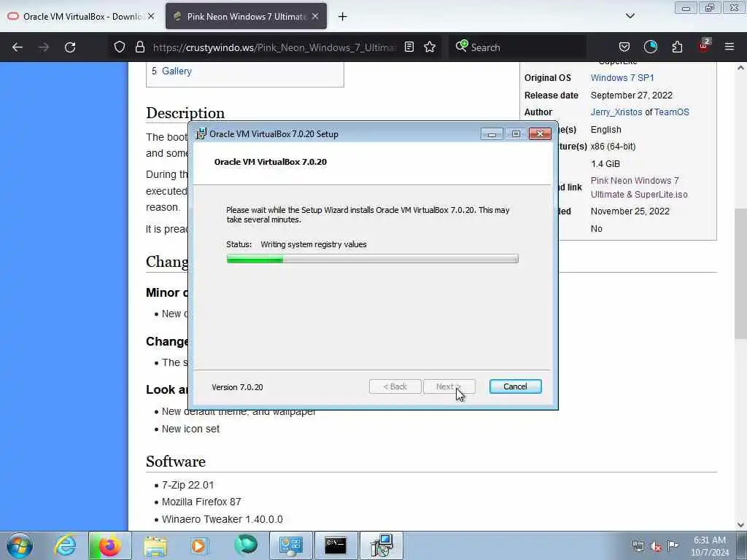Select the Show Desktop strip on the taskbar
This screenshot has height=560, width=747.
[x=742, y=545]
